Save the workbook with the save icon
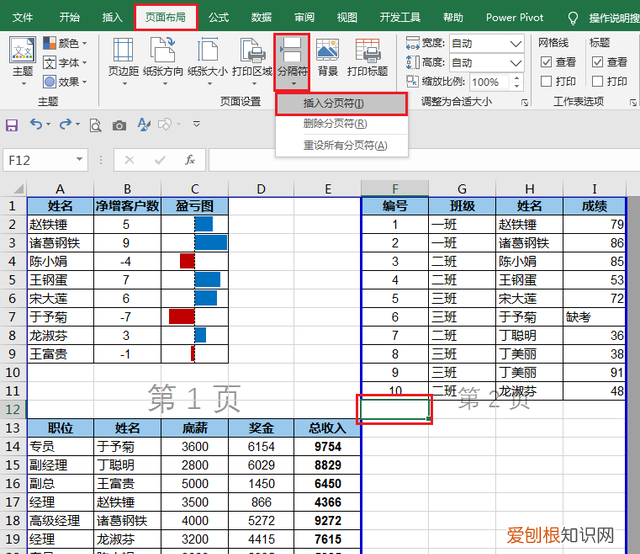The image size is (640, 554). (x=12, y=125)
